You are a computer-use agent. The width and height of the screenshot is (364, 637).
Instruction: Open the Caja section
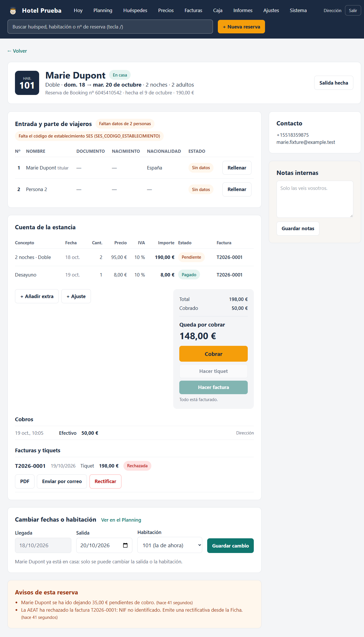pos(218,10)
